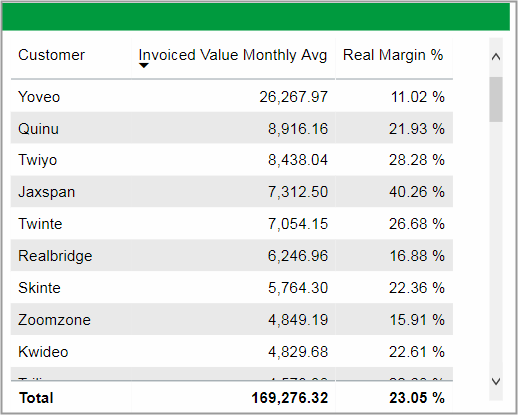
Task: Click the vertical scrollbar thumb
Action: pyautogui.click(x=496, y=99)
